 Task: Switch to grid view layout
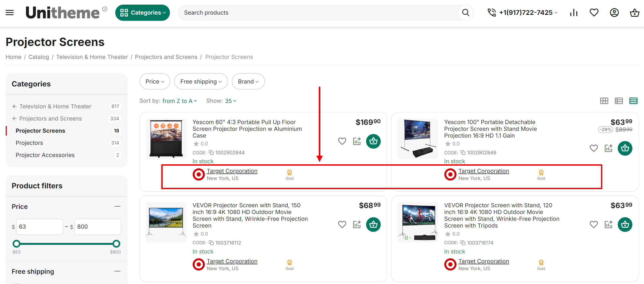604,101
